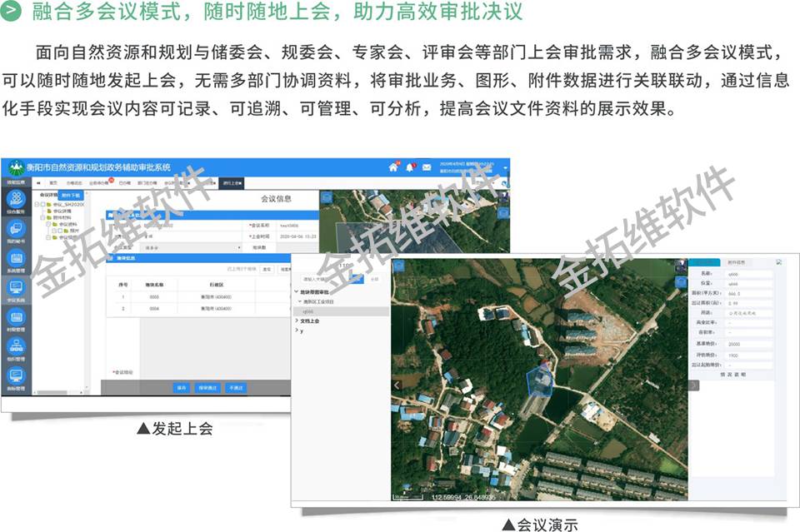Click the blue tool icon at the demo map's right edge

(681, 281)
